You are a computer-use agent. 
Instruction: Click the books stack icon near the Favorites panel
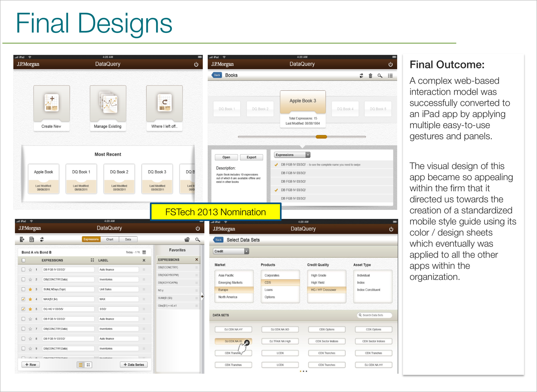(x=187, y=240)
